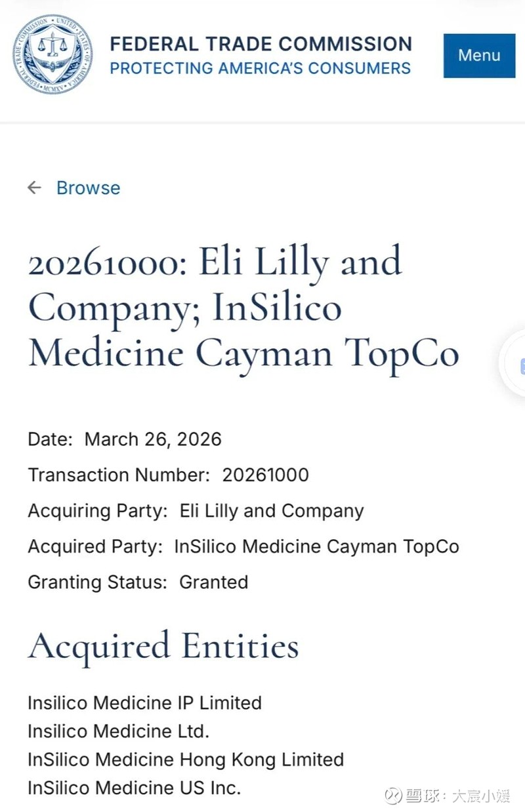Image resolution: width=525 pixels, height=812 pixels.
Task: Click the Insilico Medicine IP Limited entry
Action: [144, 703]
